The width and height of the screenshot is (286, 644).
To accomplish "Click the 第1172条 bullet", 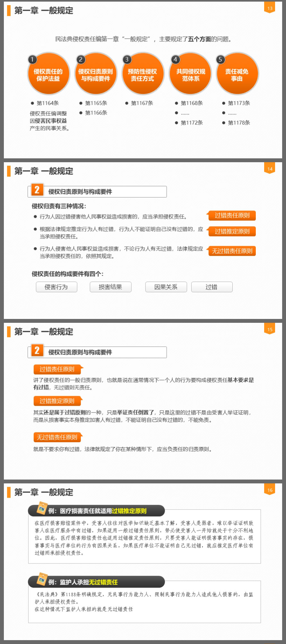I will tap(189, 123).
